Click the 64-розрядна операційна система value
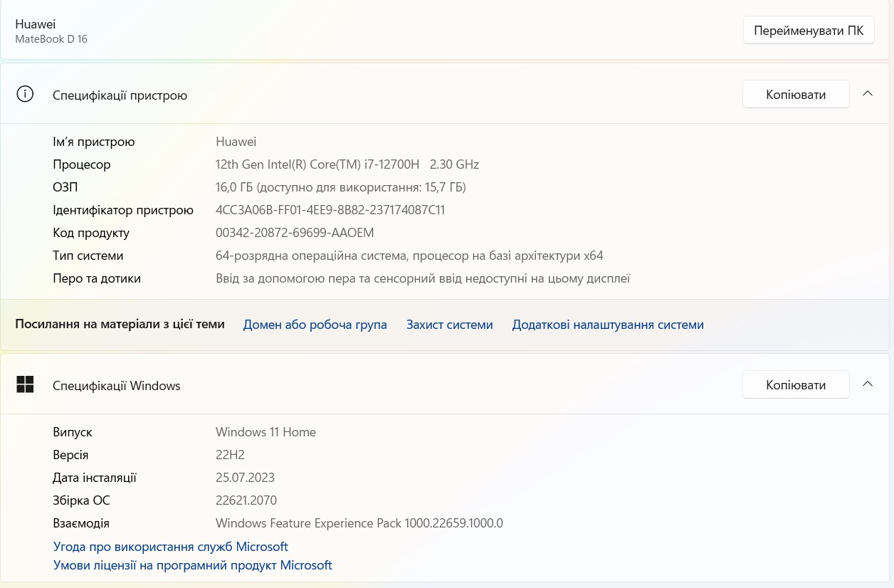 coord(409,256)
